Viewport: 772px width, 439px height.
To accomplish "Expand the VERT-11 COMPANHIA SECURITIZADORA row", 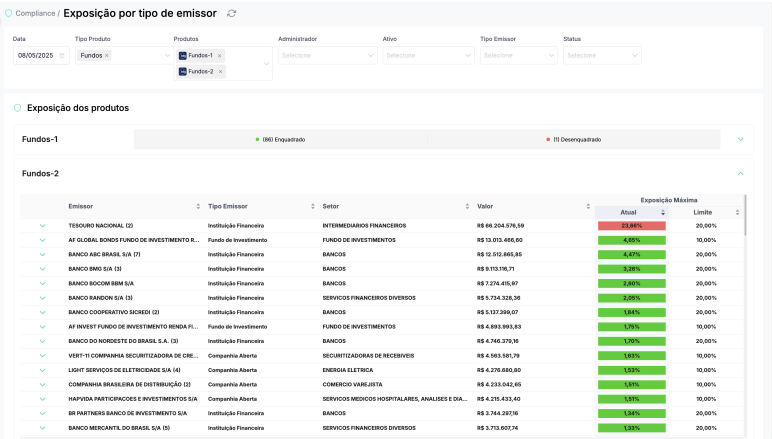I will point(42,356).
